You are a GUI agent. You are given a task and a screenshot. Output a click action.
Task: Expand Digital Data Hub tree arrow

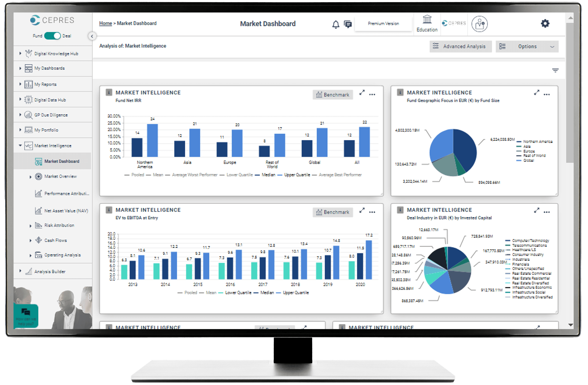click(20, 99)
